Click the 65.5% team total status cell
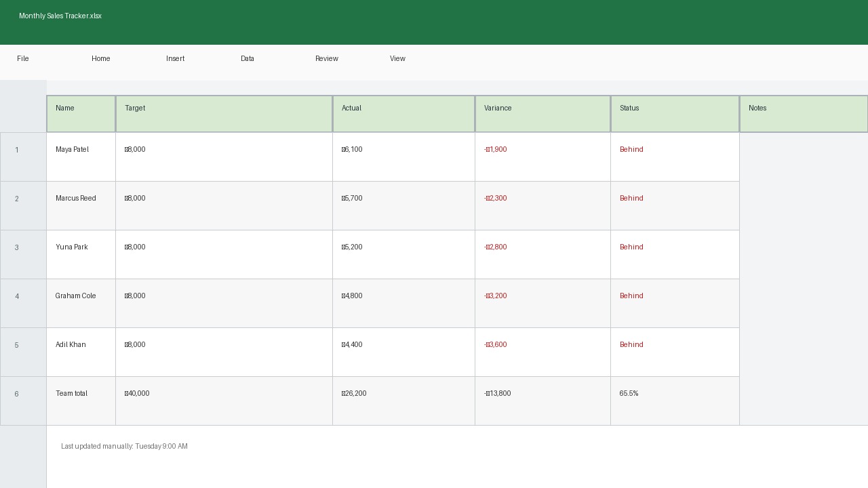The image size is (868, 488). click(x=675, y=401)
